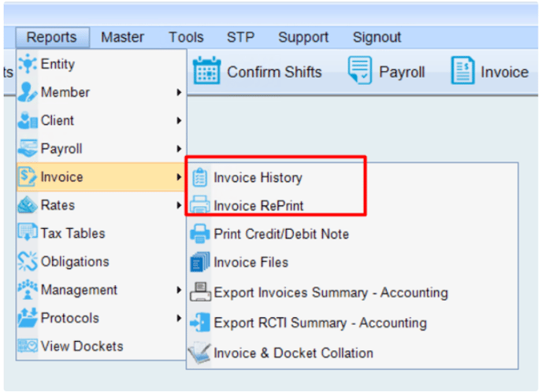The width and height of the screenshot is (542, 392).
Task: Click the Confirm Shifts toolbar label
Action: [274, 72]
